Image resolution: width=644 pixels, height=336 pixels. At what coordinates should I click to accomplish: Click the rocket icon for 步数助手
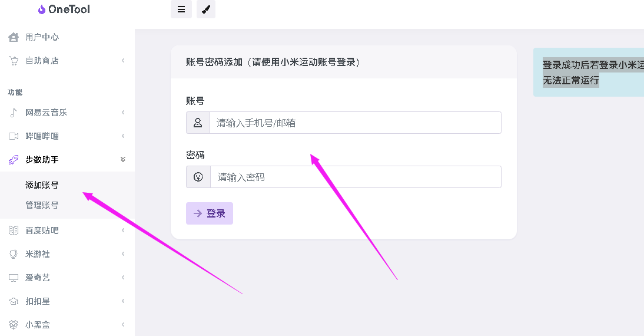tap(14, 160)
